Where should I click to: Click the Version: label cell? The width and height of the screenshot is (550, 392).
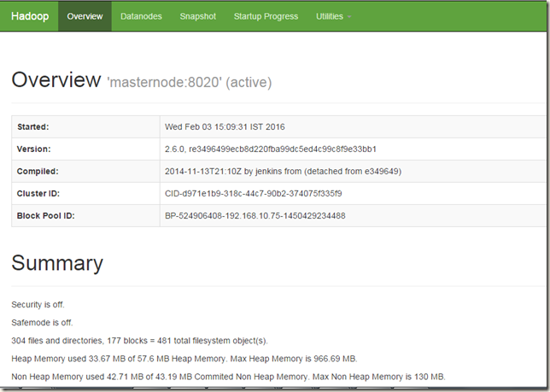point(85,149)
